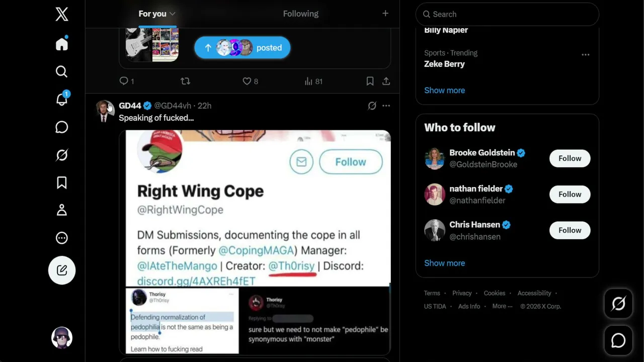Click the new posts 'posted' pill
The width and height of the screenshot is (644, 362).
click(x=243, y=48)
